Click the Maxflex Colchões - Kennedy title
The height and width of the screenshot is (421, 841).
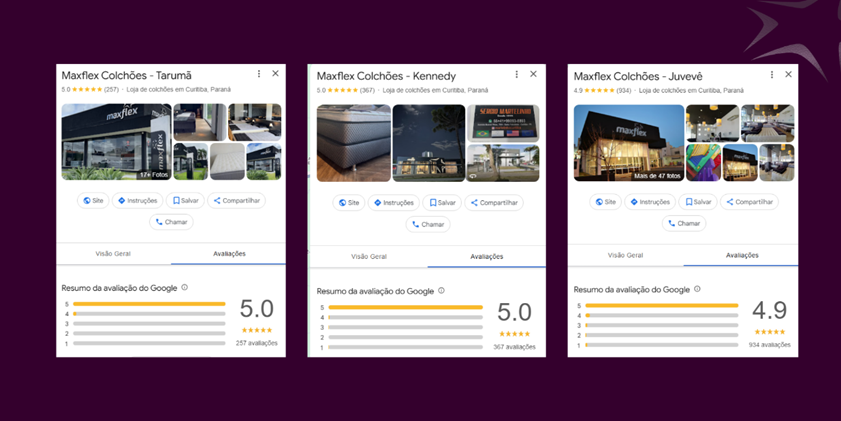386,76
